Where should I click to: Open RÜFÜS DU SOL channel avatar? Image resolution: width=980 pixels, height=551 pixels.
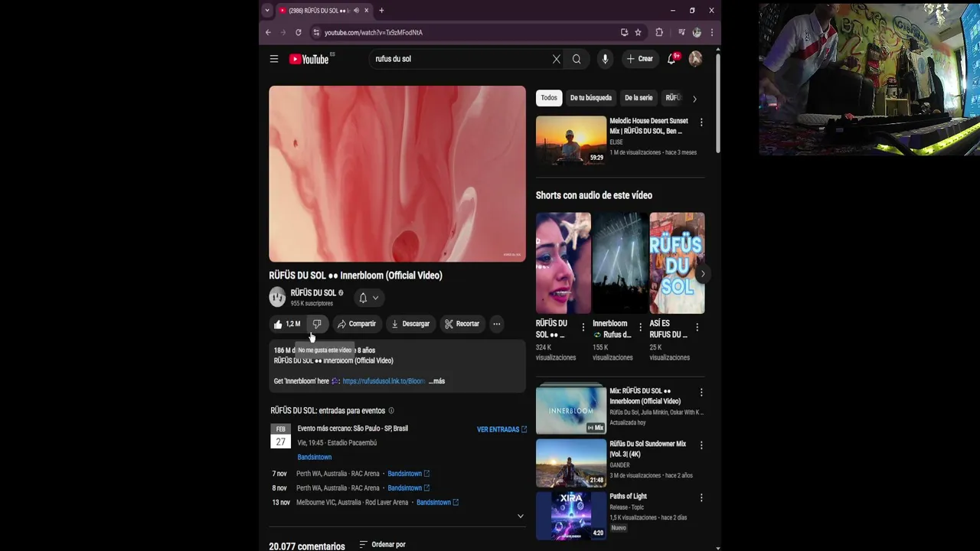click(x=277, y=297)
